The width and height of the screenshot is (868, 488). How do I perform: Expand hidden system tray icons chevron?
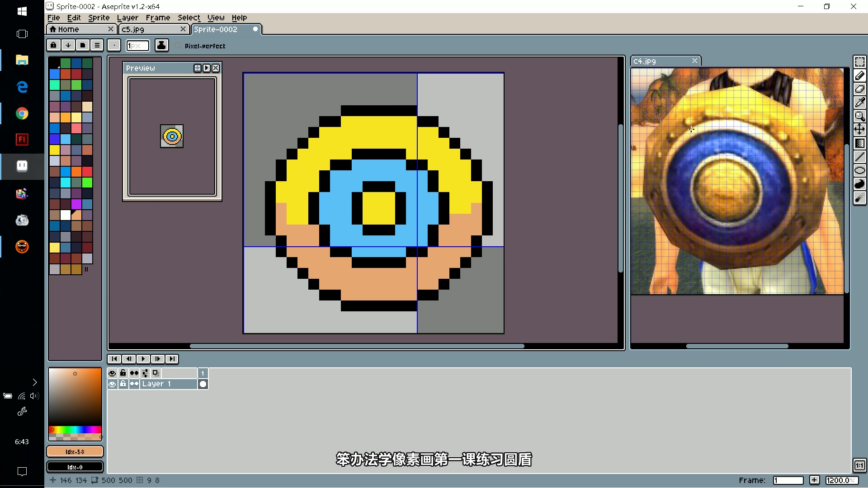(x=35, y=382)
